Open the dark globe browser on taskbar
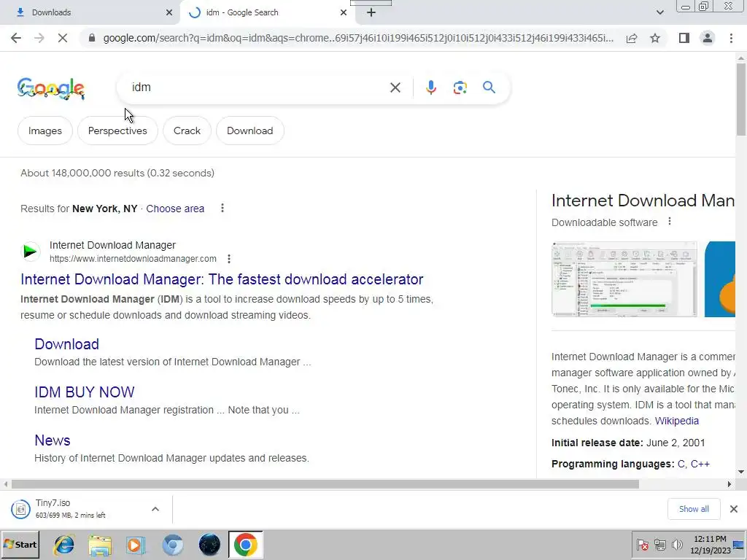 coord(209,545)
